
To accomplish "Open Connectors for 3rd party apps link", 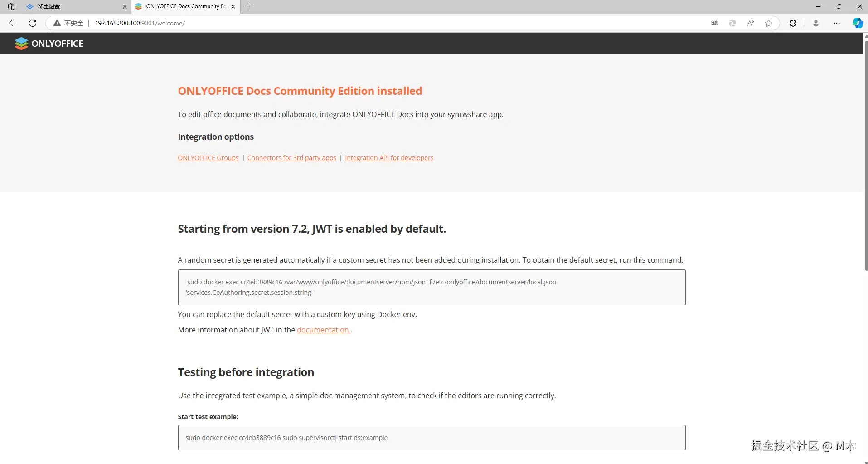I will tap(292, 158).
